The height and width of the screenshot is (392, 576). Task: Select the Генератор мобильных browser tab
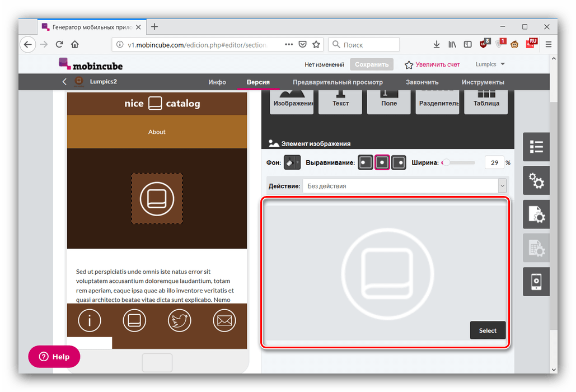pos(91,27)
